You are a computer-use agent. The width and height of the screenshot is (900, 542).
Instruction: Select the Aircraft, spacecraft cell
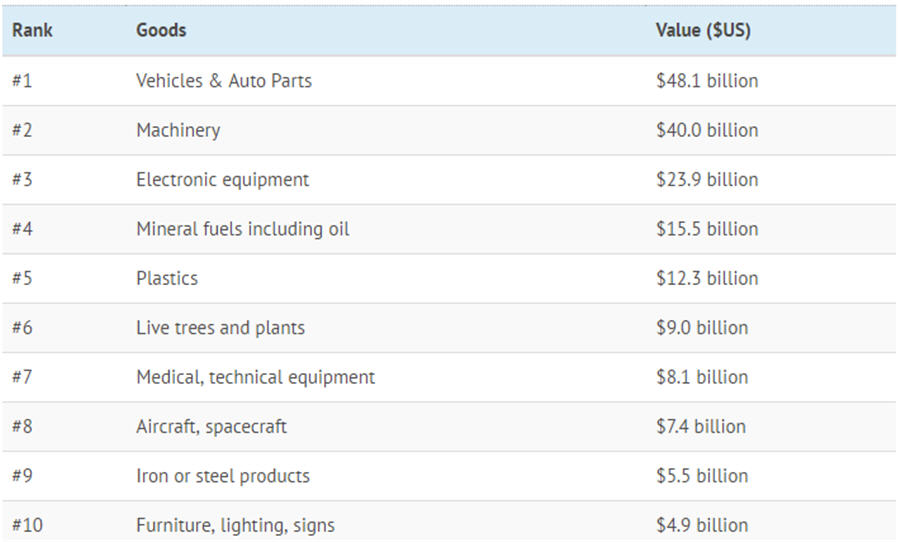(x=211, y=427)
